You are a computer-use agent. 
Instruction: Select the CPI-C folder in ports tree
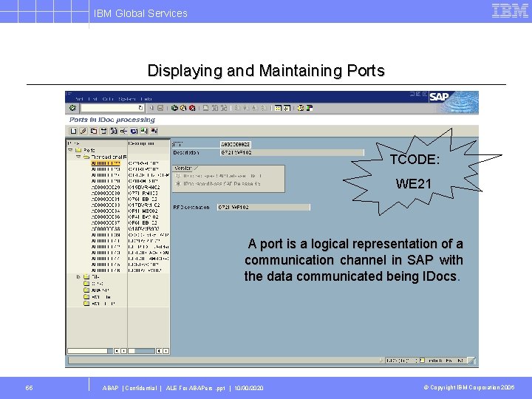(x=93, y=283)
